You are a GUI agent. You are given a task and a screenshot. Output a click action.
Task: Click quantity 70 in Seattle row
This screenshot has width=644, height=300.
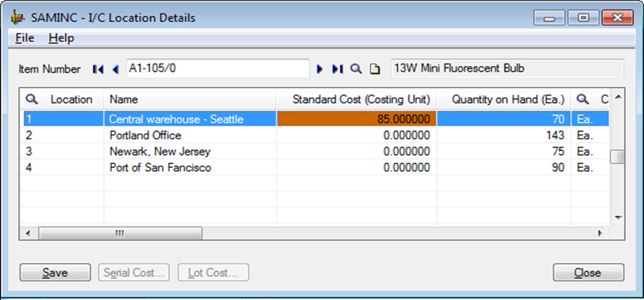(x=503, y=119)
